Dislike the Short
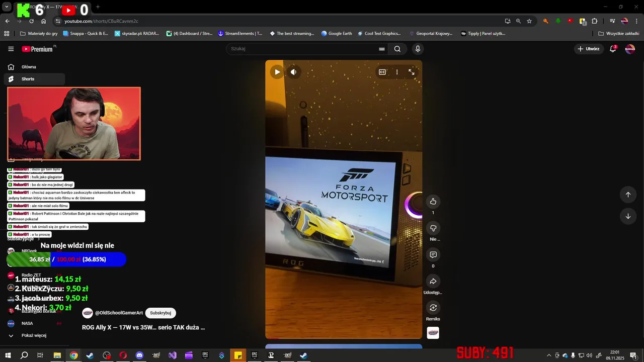The width and height of the screenshot is (644, 362). click(x=433, y=228)
